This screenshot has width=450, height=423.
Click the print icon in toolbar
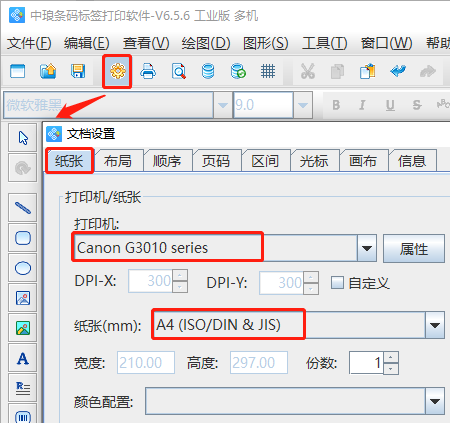click(x=148, y=71)
